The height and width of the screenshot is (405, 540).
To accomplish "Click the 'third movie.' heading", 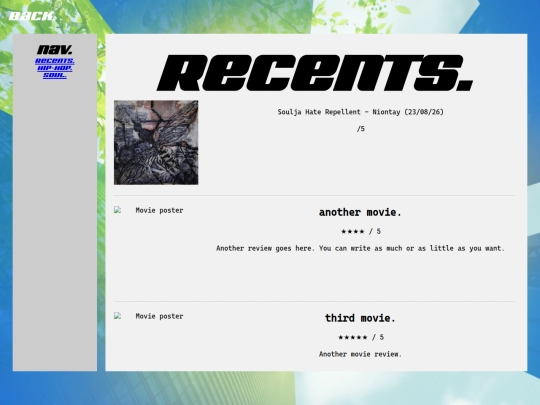I will click(360, 318).
